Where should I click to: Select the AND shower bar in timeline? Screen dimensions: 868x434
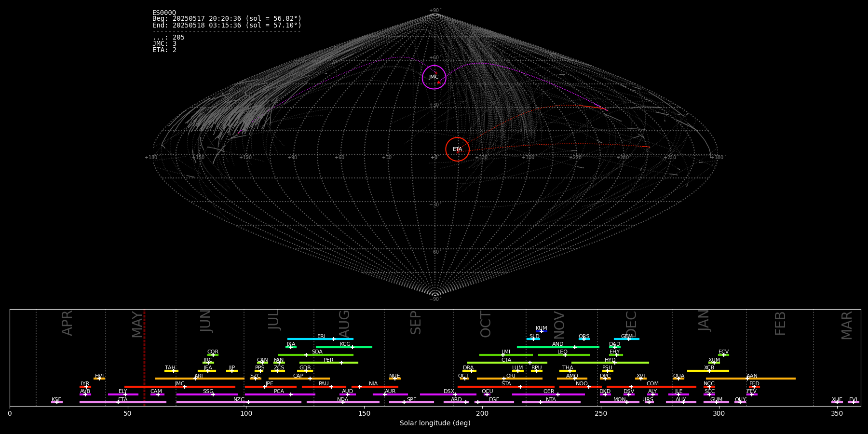[x=558, y=347]
